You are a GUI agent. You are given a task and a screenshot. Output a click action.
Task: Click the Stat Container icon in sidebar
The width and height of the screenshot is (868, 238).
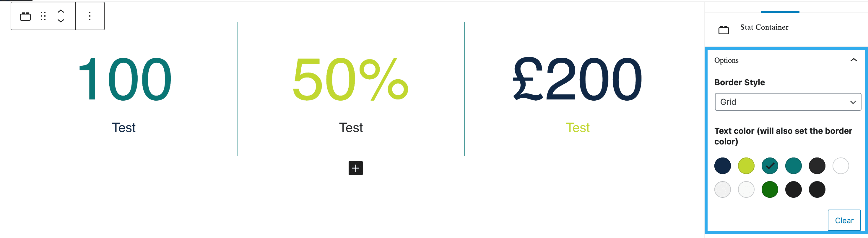point(724,30)
